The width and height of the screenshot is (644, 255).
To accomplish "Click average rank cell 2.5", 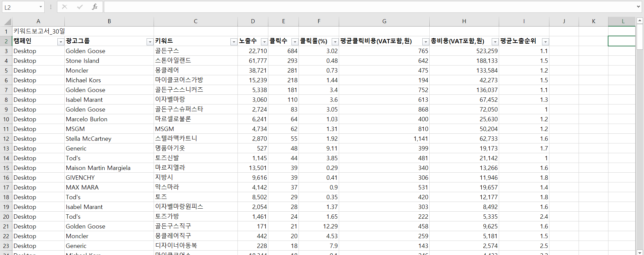I will [x=524, y=246].
